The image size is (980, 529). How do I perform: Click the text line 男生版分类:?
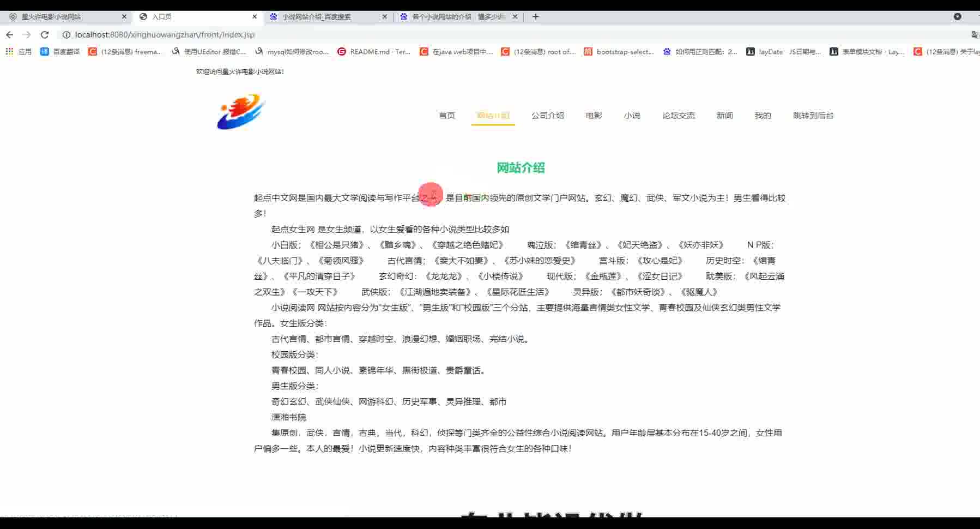pyautogui.click(x=295, y=386)
